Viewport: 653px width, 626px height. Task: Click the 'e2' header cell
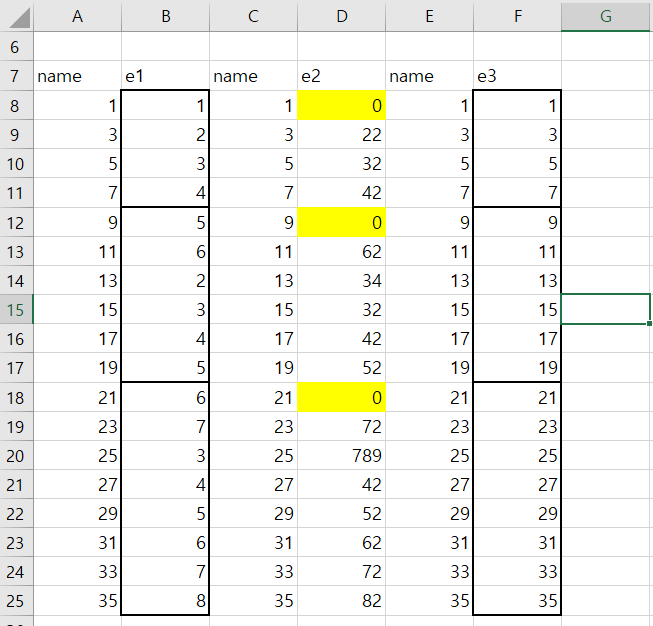341,76
